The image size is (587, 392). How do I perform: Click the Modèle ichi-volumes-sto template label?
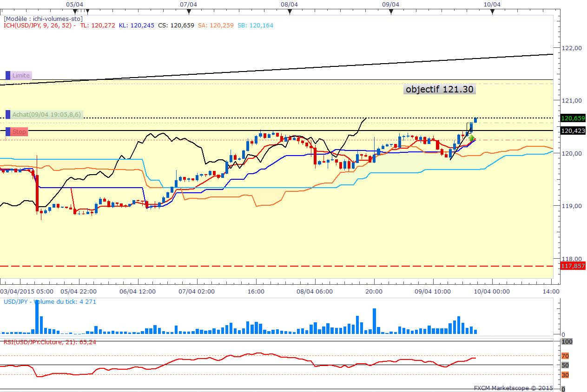pos(43,19)
